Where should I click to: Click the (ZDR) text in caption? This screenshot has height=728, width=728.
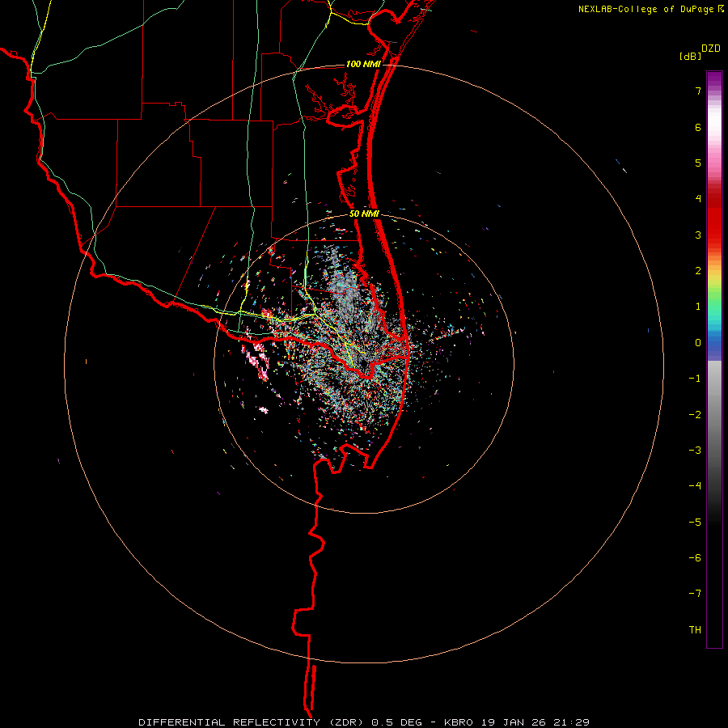click(x=348, y=722)
